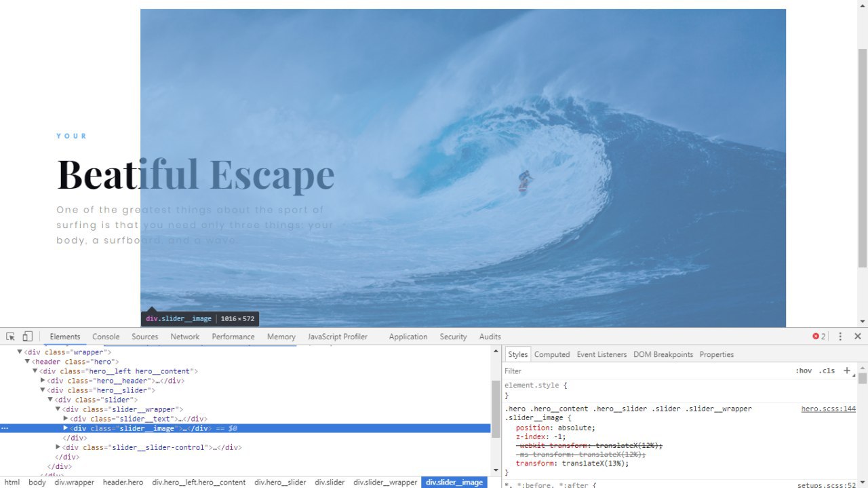Expand the selected slider__image div arrow
868x488 pixels.
tap(66, 428)
